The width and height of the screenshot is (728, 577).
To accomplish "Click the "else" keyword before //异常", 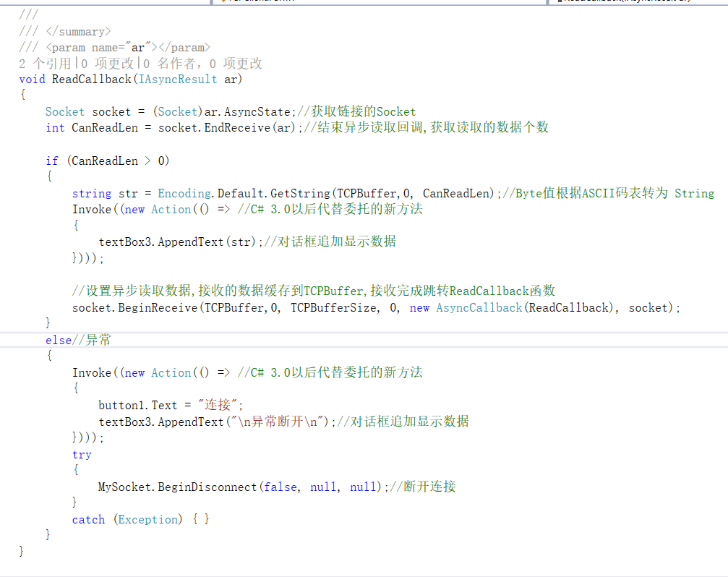I will (59, 341).
